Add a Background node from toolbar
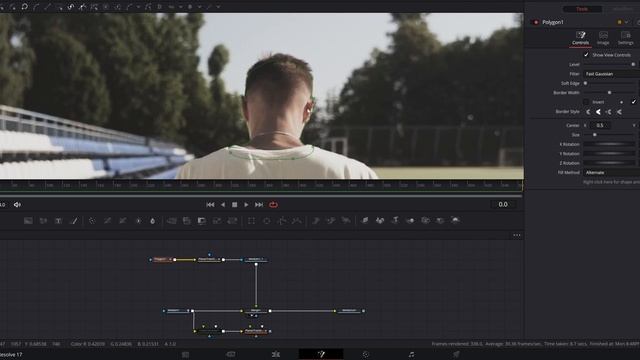The height and width of the screenshot is (360, 640). click(x=28, y=221)
